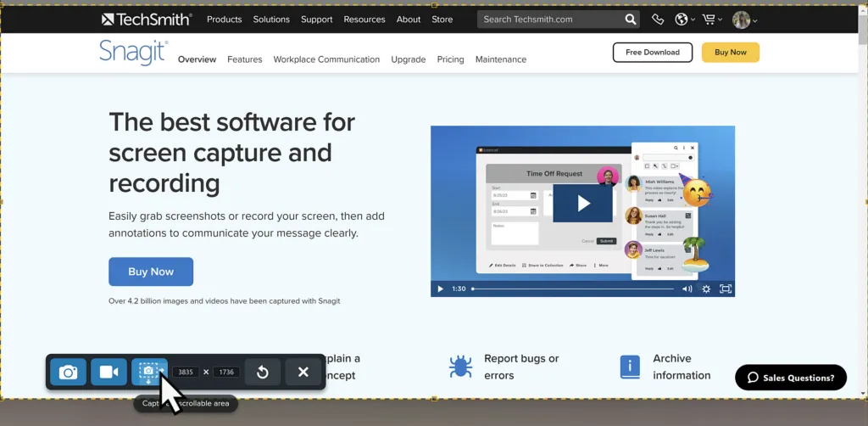Screen dimensions: 868x426
Task: Edit the capture width field 3835
Action: pos(186,373)
